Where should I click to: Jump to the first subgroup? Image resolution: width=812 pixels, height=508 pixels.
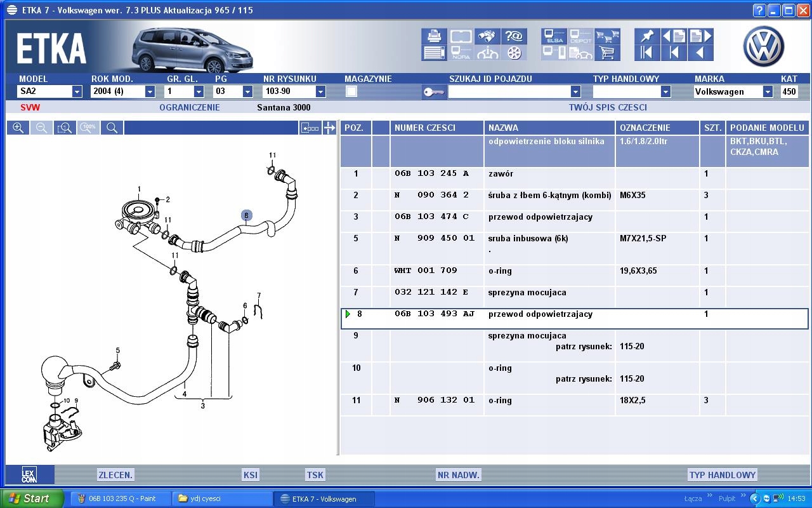[x=674, y=53]
